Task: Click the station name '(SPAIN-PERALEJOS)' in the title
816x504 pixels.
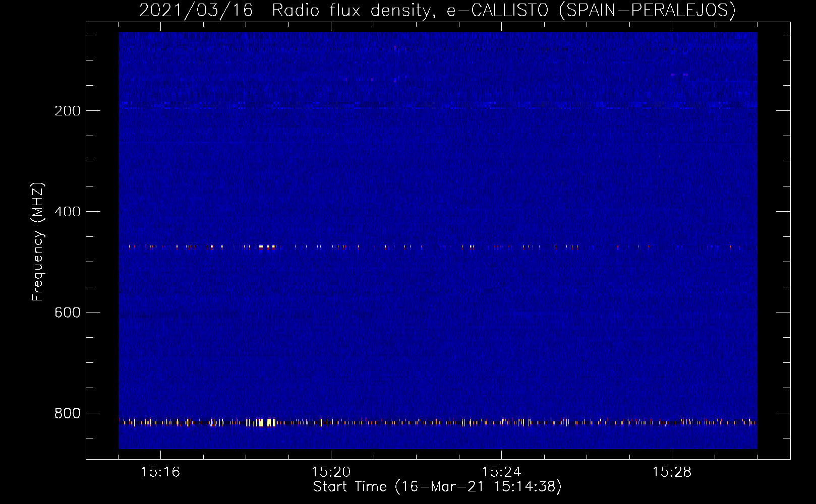Action: (647, 10)
